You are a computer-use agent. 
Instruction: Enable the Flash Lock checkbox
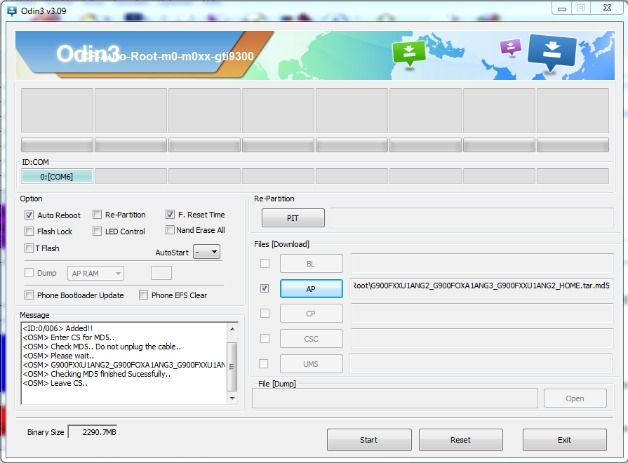(29, 231)
